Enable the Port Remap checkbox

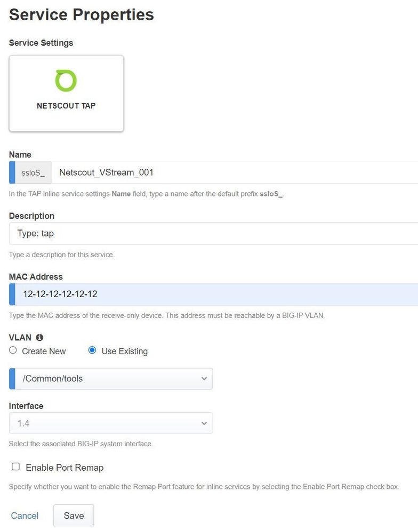[x=15, y=466]
